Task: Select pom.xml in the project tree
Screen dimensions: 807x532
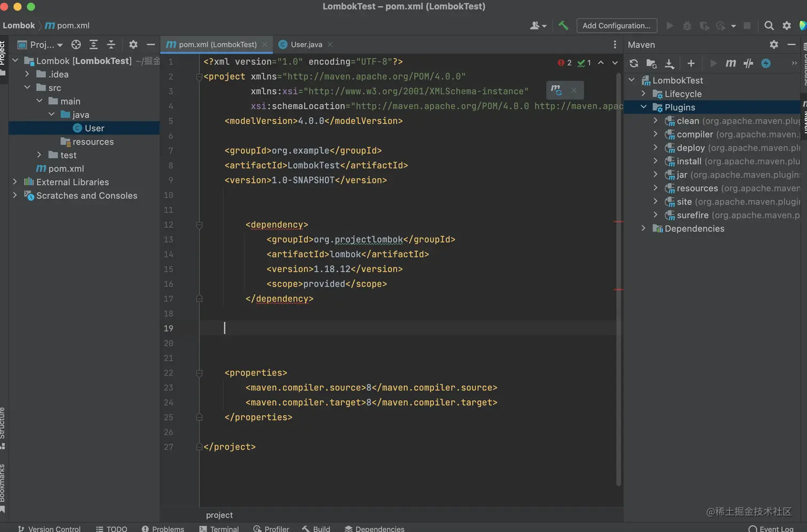Action: pos(66,169)
